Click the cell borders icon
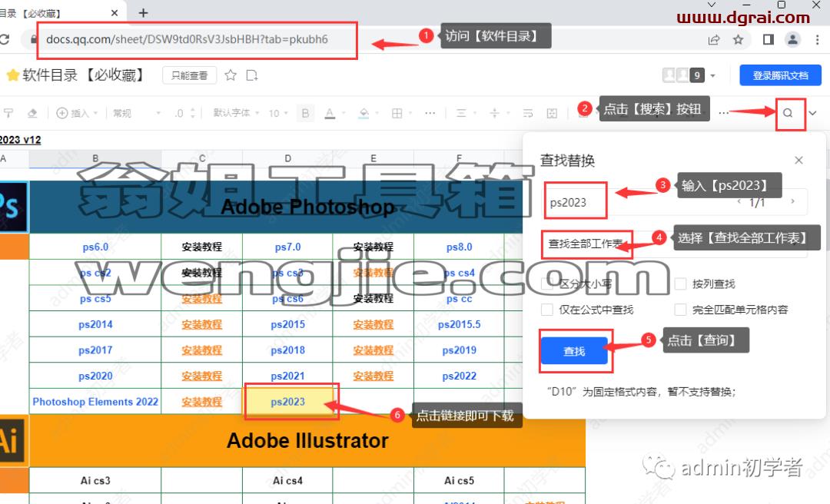 pos(397,113)
